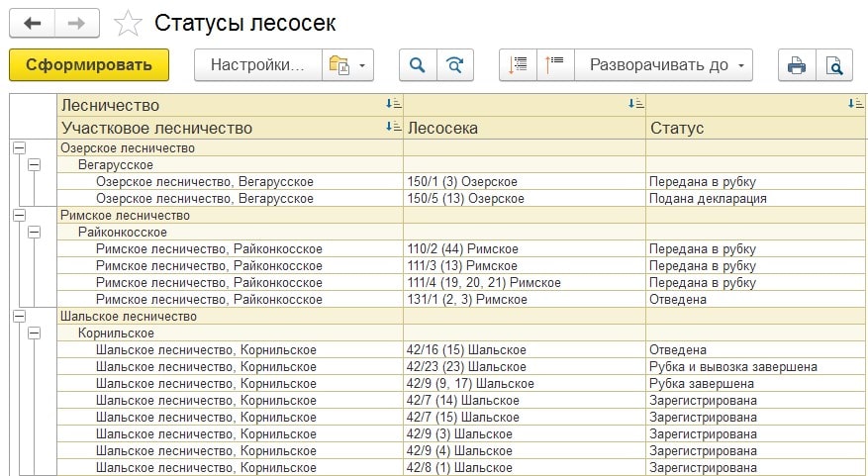Image resolution: width=868 pixels, height=476 pixels.
Task: Add report to favorites with star icon
Action: click(128, 24)
